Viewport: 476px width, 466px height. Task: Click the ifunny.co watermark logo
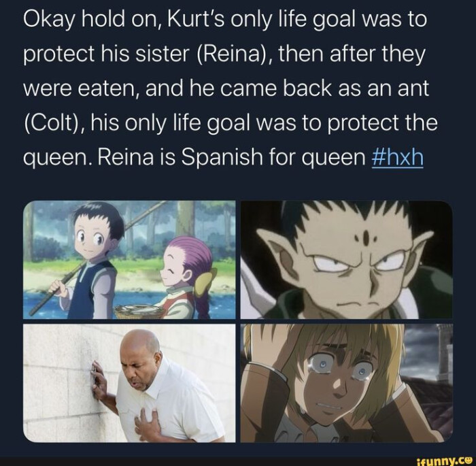446,461
